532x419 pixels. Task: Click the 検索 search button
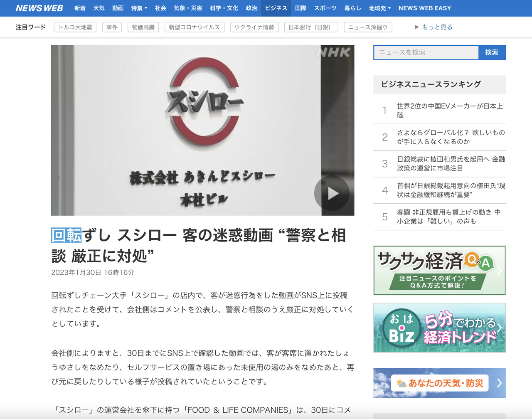point(492,52)
